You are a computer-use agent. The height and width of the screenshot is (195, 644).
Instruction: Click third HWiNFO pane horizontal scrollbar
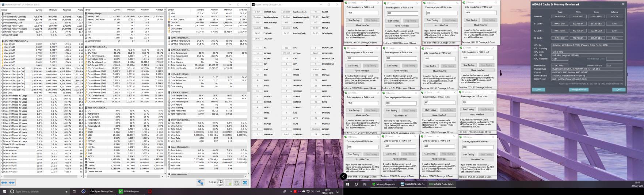click(x=207, y=176)
